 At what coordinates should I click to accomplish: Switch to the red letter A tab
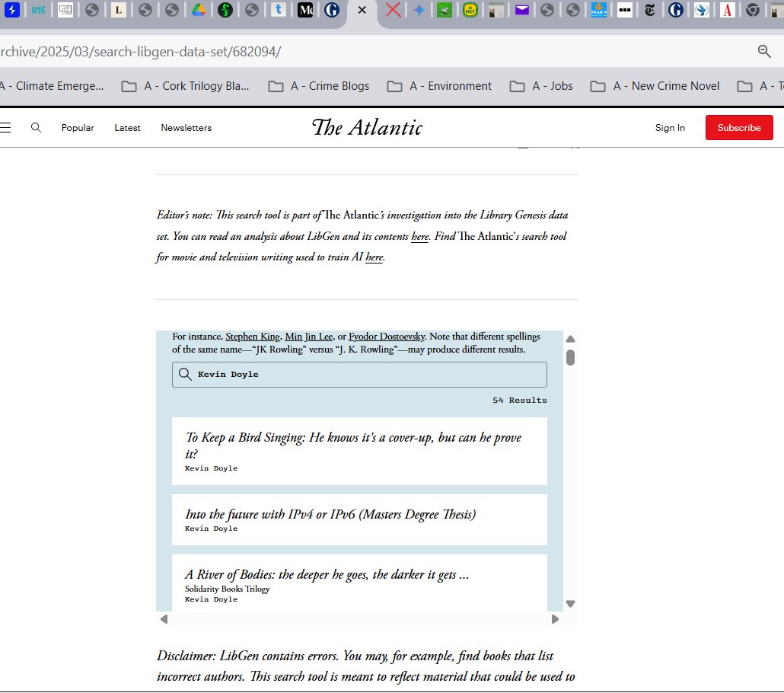728,9
